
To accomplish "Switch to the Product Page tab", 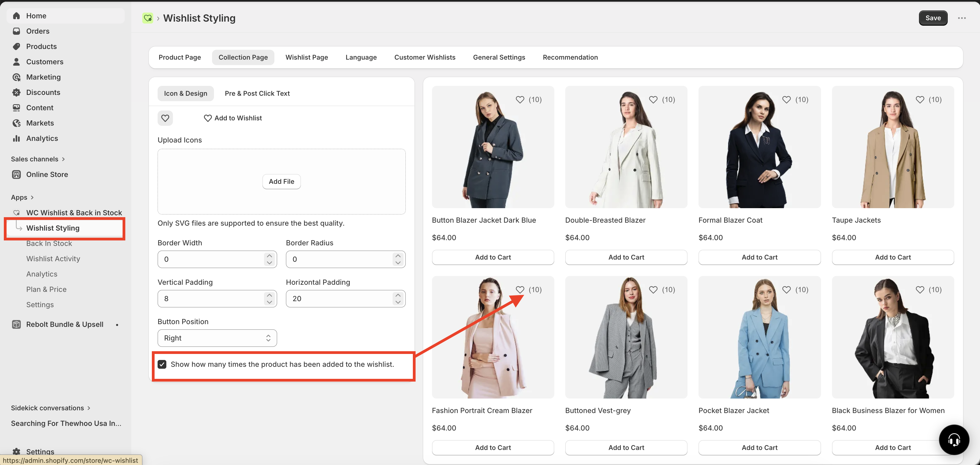I will (179, 57).
